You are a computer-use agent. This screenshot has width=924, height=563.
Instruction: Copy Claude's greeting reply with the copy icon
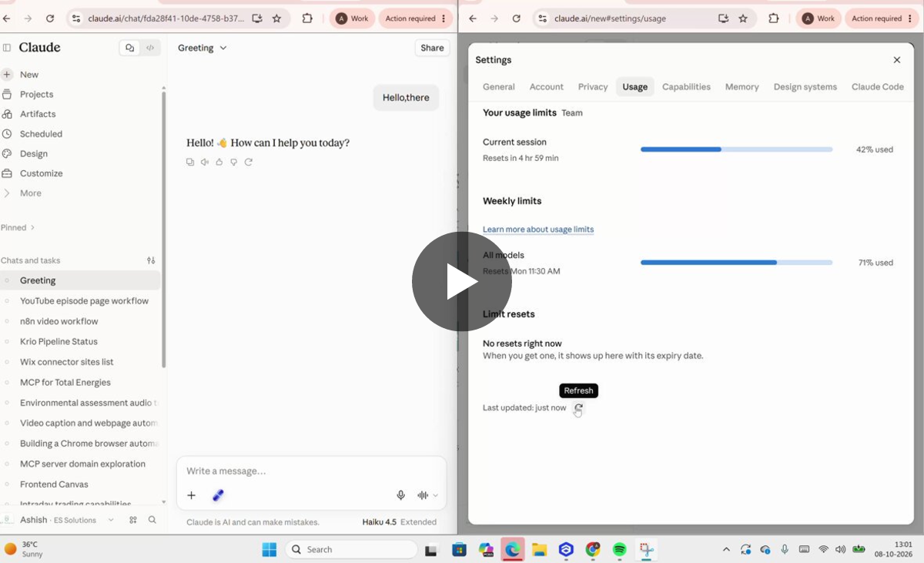pyautogui.click(x=190, y=162)
